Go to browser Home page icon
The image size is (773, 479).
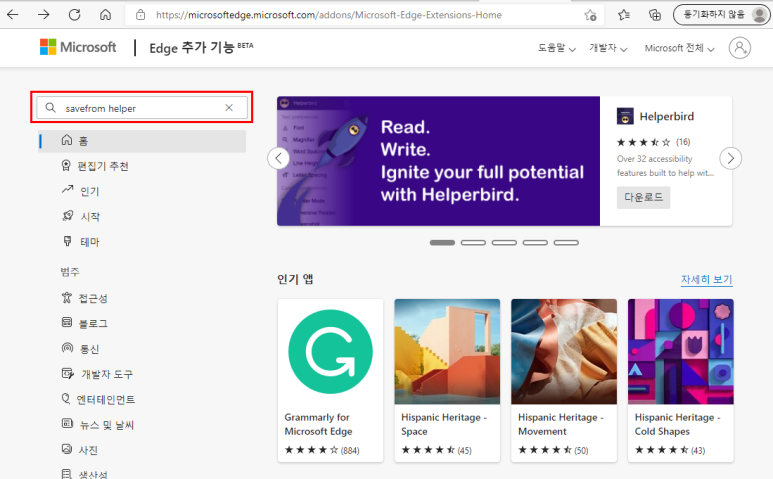(105, 15)
